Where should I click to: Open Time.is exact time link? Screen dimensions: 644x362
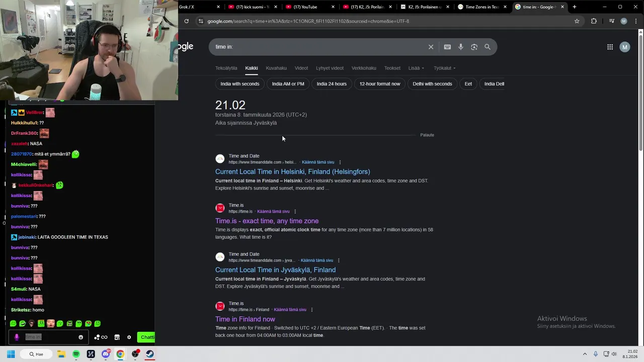[x=267, y=221]
